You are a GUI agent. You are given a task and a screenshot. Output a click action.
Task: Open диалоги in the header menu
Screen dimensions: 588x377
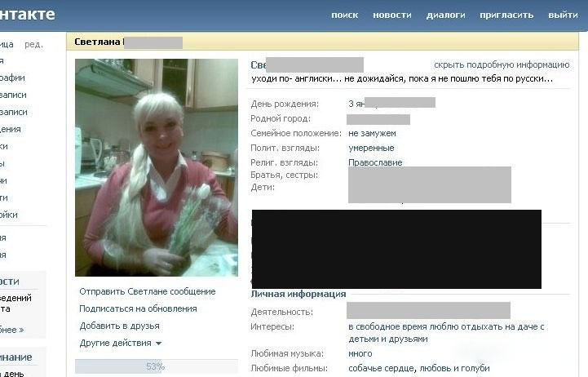click(445, 15)
